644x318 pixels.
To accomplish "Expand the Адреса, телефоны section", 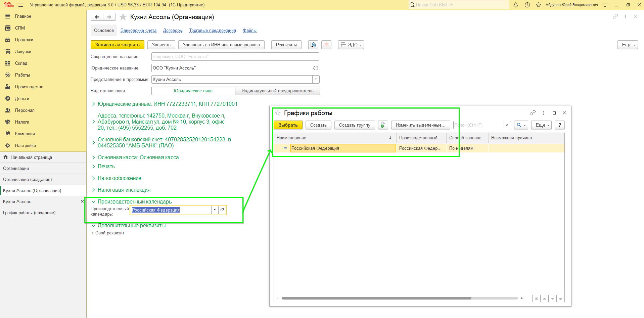I will (161, 122).
